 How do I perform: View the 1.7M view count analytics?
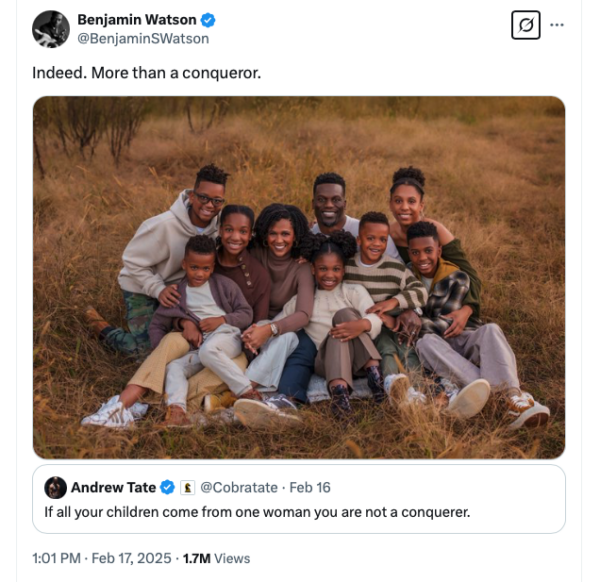pos(195,558)
